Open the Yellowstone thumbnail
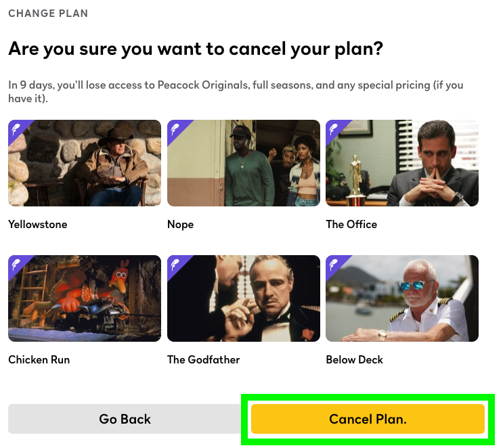 pos(85,163)
